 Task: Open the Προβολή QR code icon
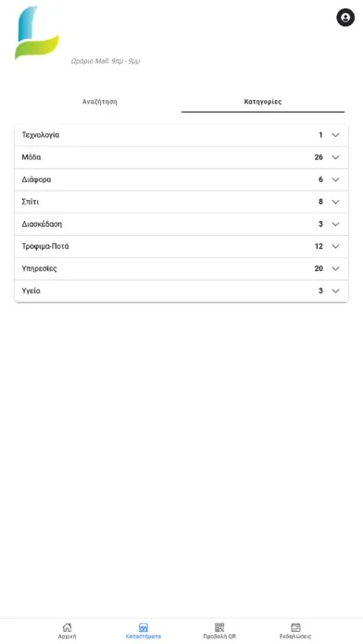[219, 627]
